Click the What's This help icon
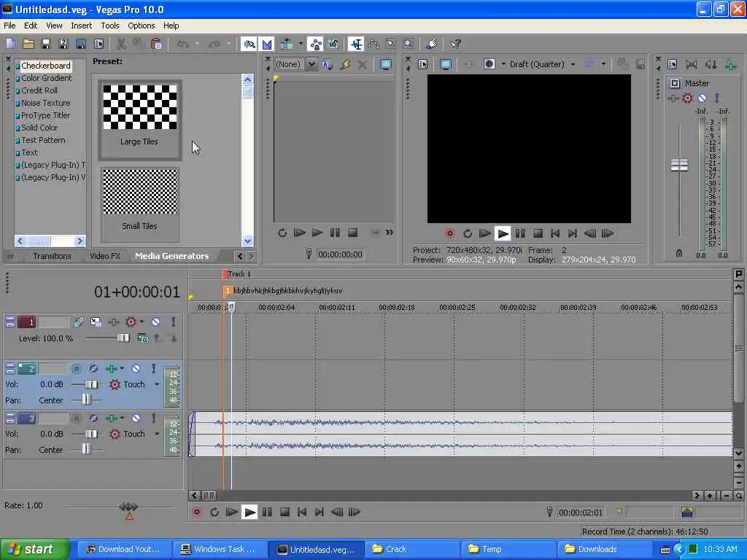Screen dimensions: 747x560 tap(455, 44)
